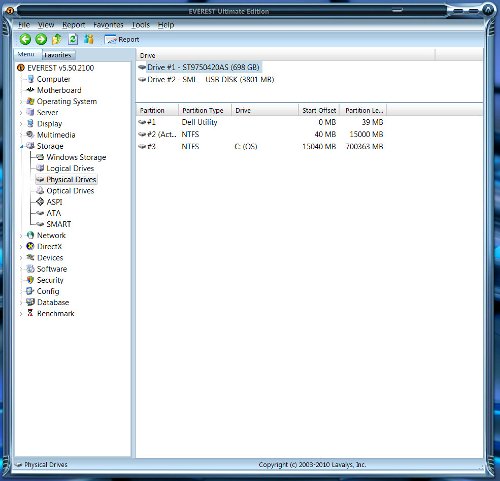The image size is (500, 481).
Task: Open ASPI tree icon
Action: pyautogui.click(x=40, y=202)
